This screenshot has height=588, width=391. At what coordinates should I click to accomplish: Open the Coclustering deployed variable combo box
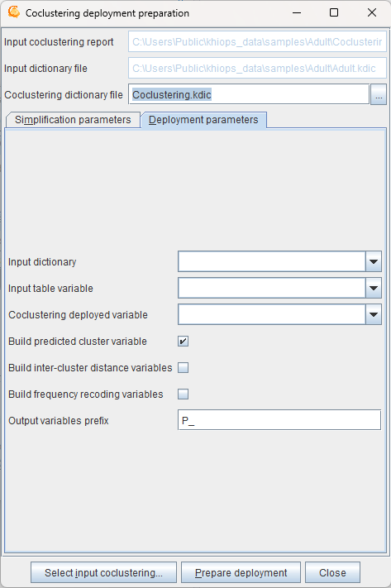(x=279, y=314)
